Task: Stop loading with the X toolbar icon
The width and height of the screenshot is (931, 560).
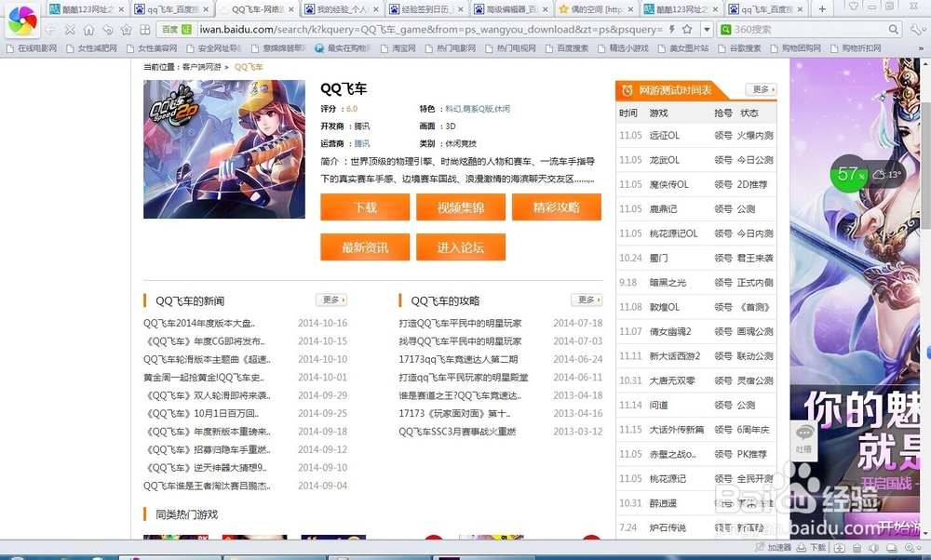Action: point(70,29)
